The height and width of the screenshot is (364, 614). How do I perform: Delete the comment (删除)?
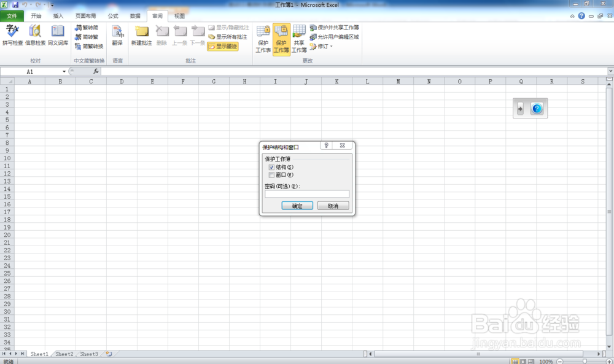point(161,35)
